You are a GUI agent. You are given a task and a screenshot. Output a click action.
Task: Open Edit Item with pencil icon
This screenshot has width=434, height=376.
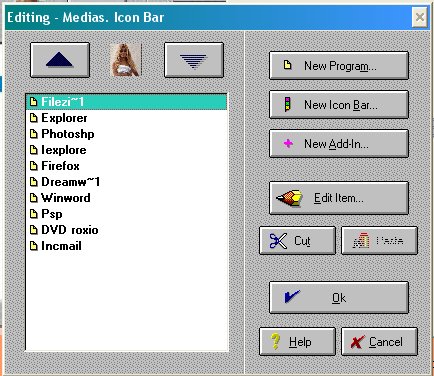339,198
